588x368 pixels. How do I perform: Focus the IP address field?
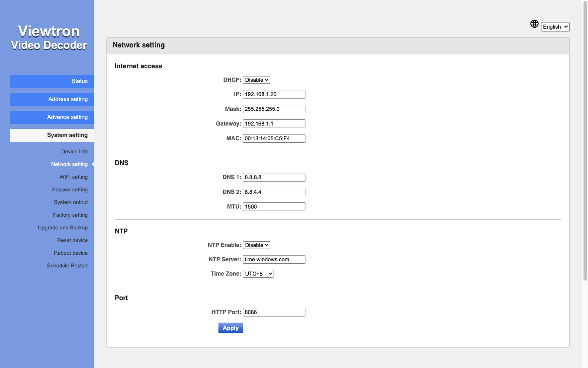pyautogui.click(x=274, y=94)
